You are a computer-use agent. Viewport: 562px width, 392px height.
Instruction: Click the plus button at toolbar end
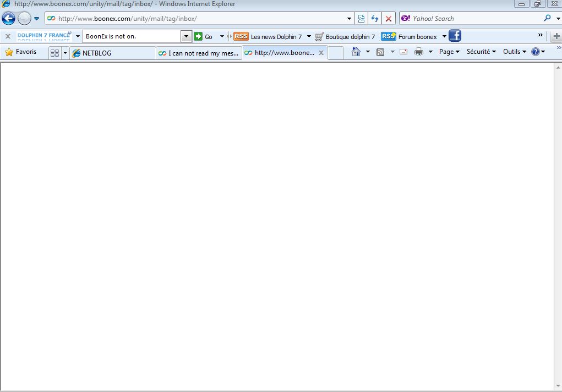coord(556,36)
